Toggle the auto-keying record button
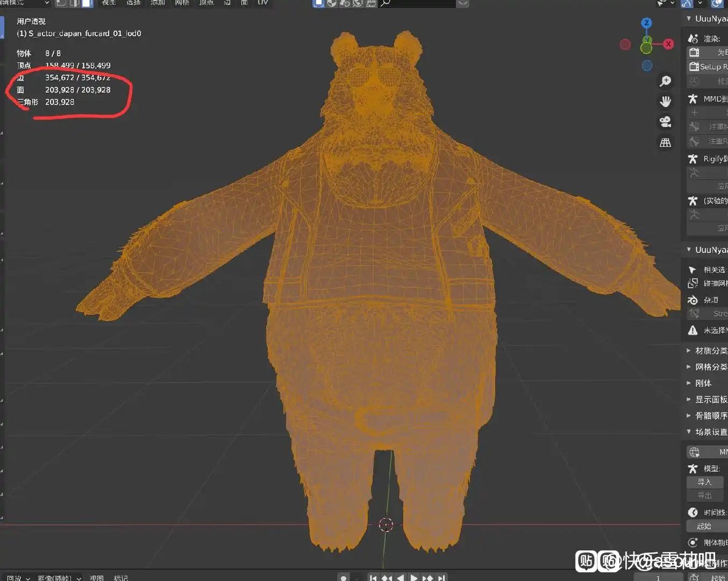The height and width of the screenshot is (581, 728). click(344, 578)
